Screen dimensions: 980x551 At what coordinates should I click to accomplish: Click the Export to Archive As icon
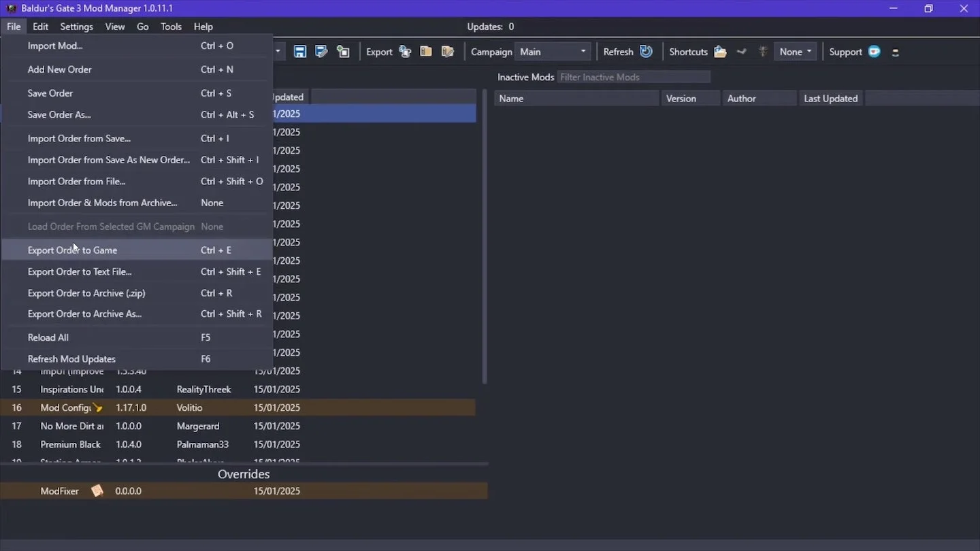447,52
